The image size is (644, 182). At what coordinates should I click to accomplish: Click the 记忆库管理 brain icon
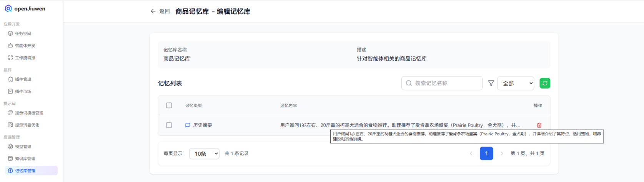[x=10, y=171]
